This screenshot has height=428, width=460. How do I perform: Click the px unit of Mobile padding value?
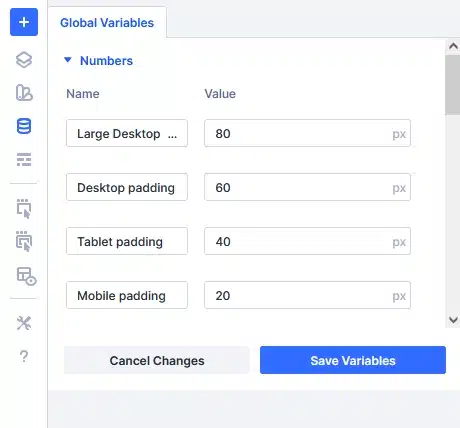tap(399, 296)
